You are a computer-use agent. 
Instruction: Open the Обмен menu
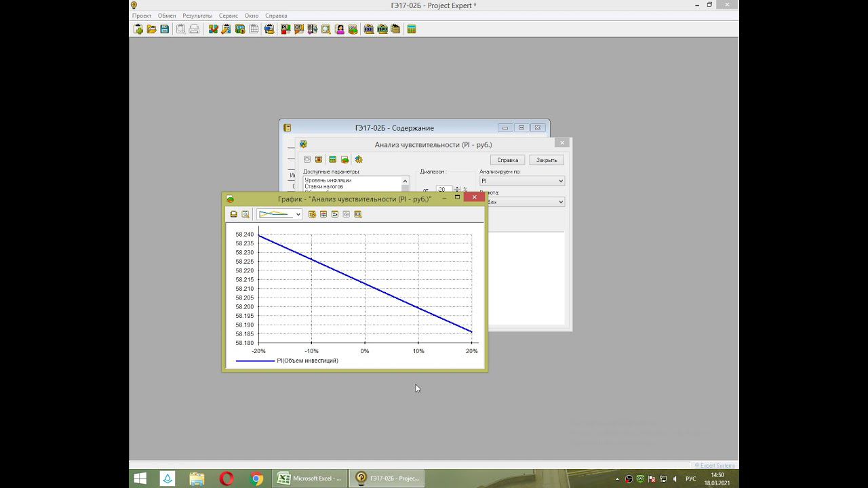click(x=167, y=16)
